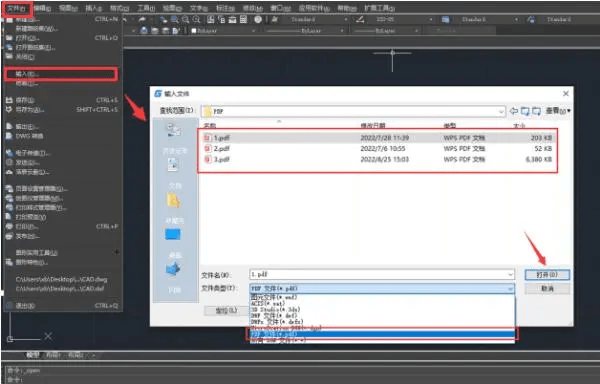The image size is (600, 384).
Task: Open recent file CAD.dwg from File menu
Action: (62, 279)
